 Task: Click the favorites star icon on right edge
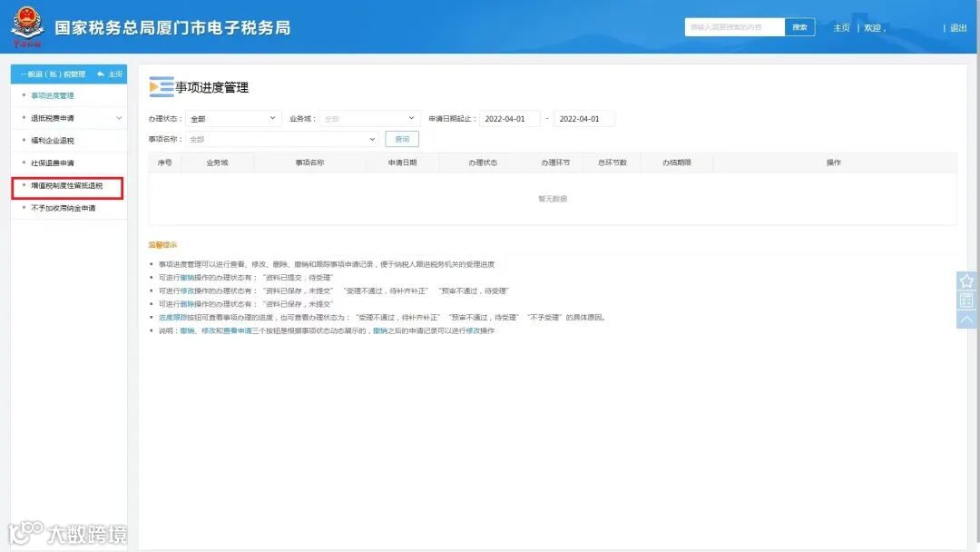[x=966, y=281]
